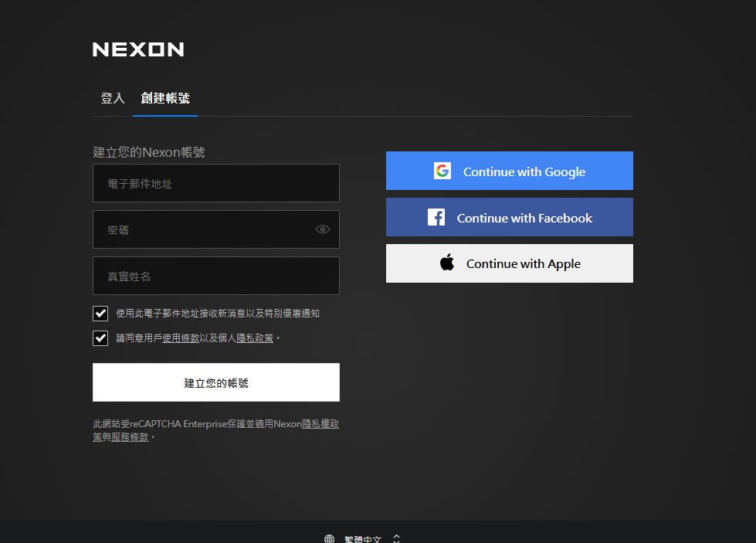Focus the 電子郵件地址 input field
Screen dimensions: 756x543
pos(216,183)
